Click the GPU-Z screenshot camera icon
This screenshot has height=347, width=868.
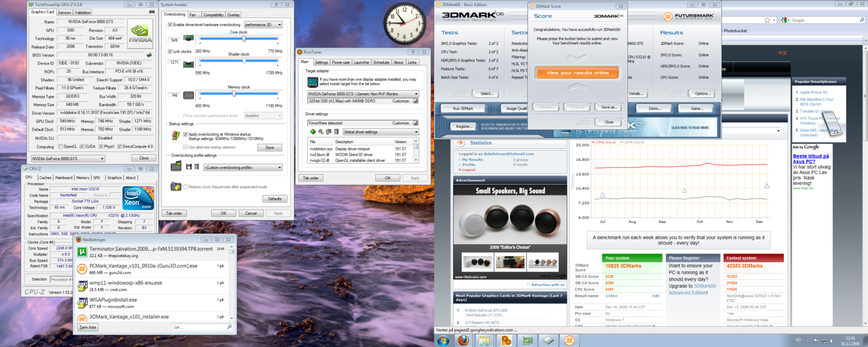pyautogui.click(x=151, y=11)
